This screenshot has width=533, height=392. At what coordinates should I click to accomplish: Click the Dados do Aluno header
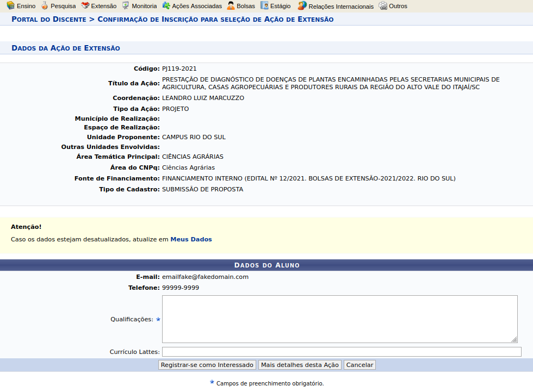pyautogui.click(x=267, y=265)
